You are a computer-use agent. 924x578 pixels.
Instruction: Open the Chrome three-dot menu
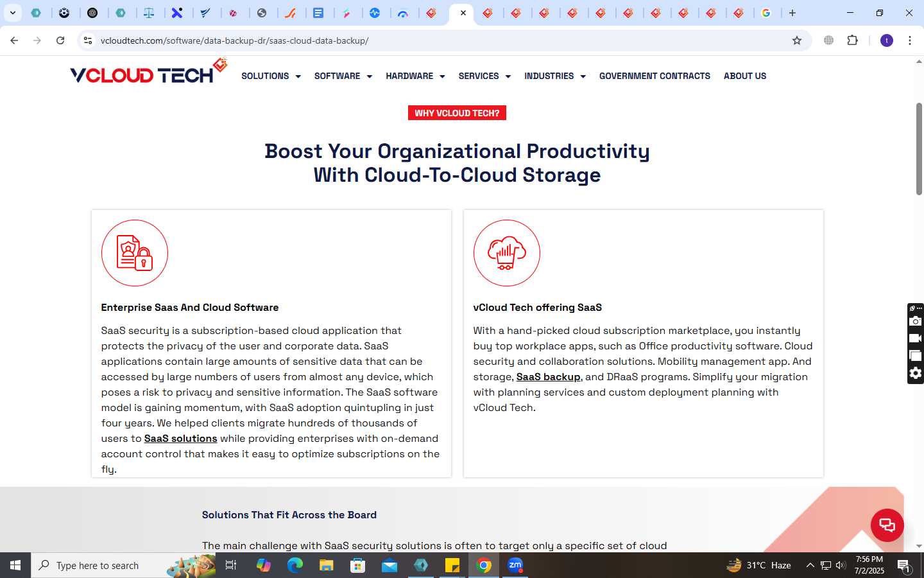point(910,40)
